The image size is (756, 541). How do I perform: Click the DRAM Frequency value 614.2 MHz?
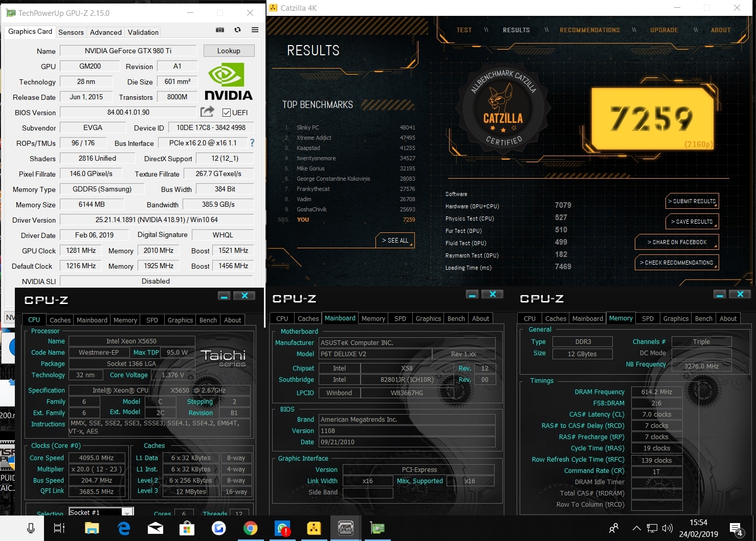(657, 392)
